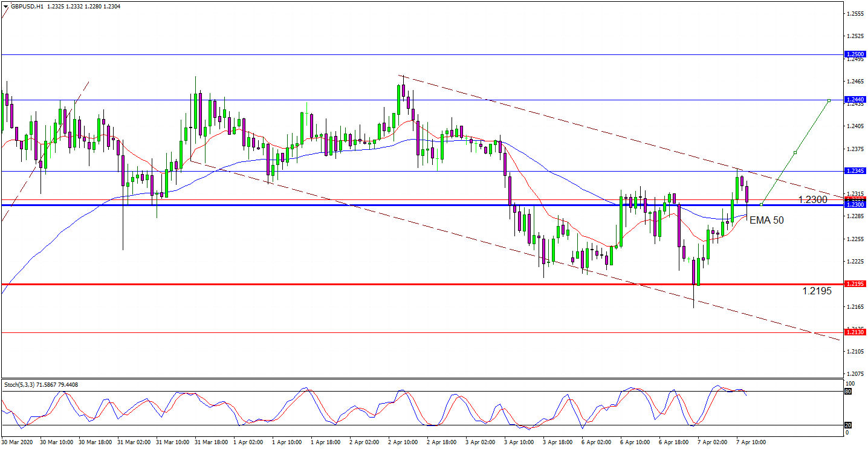Click the '7 Apr 10:00' time axis label
Viewport: 868px width, 449px height.
pyautogui.click(x=752, y=442)
